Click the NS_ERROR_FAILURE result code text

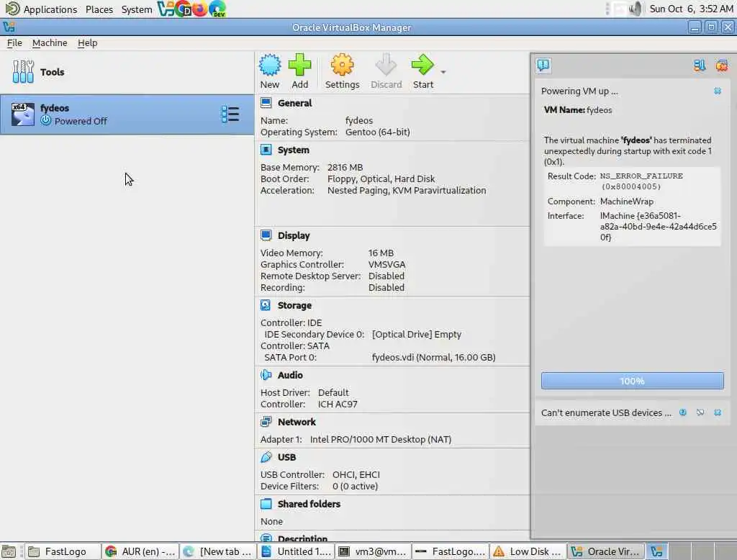tap(641, 176)
